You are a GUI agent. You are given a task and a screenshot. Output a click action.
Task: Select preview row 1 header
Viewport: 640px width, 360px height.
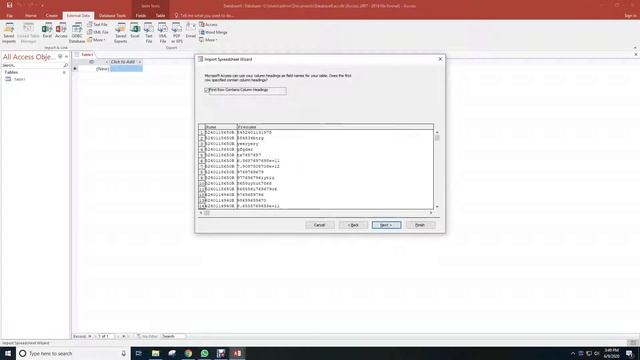click(202, 133)
